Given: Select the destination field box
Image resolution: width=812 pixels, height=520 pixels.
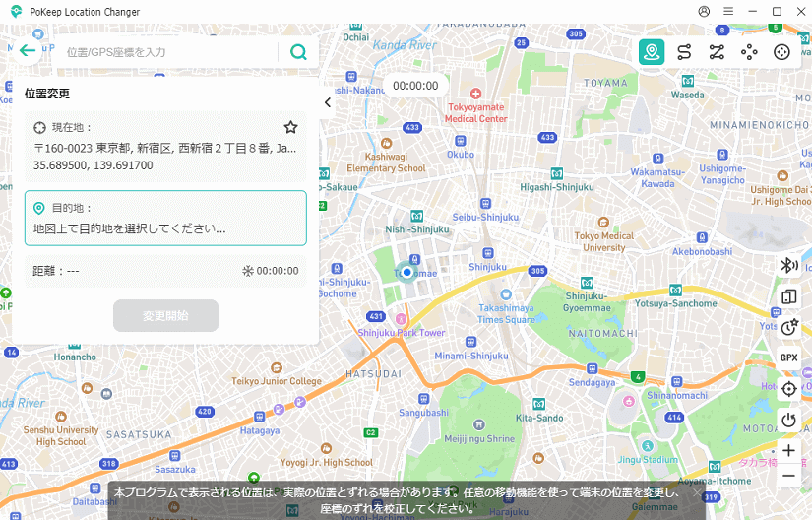Looking at the screenshot, I should pos(165,218).
